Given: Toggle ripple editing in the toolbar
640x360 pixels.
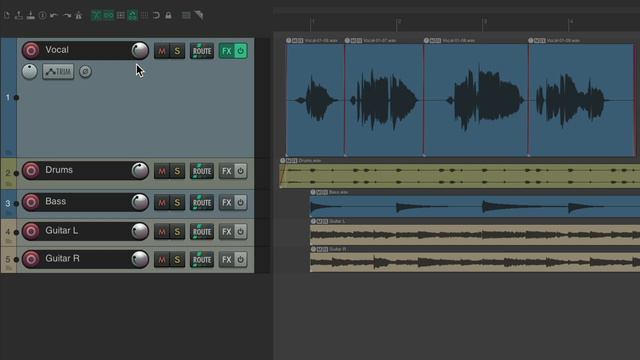Looking at the screenshot, I should [x=121, y=16].
